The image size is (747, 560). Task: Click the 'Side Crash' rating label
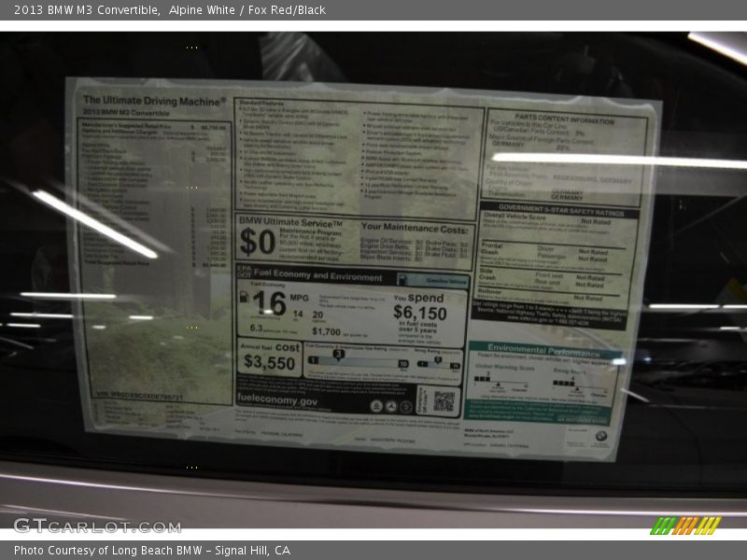[x=487, y=273]
